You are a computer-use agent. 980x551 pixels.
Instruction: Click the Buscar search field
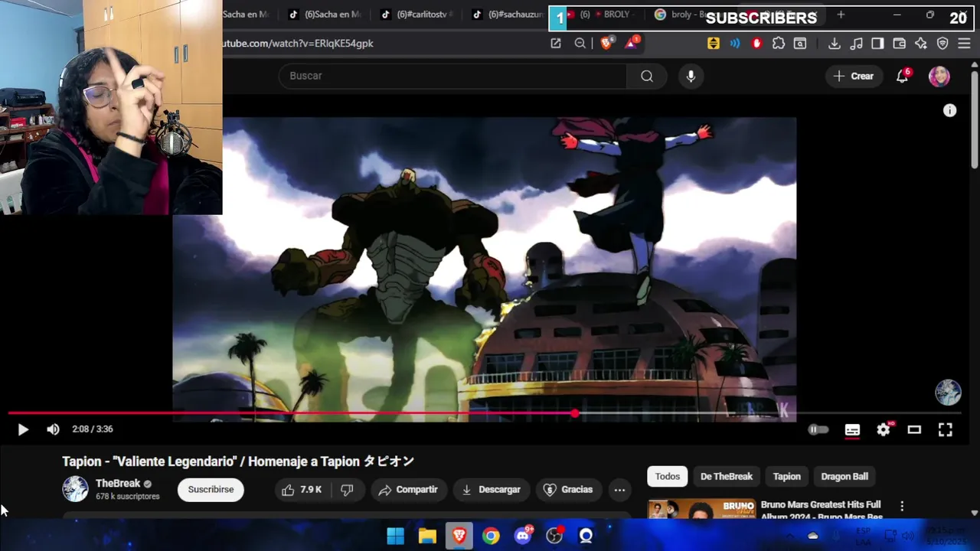click(x=452, y=76)
